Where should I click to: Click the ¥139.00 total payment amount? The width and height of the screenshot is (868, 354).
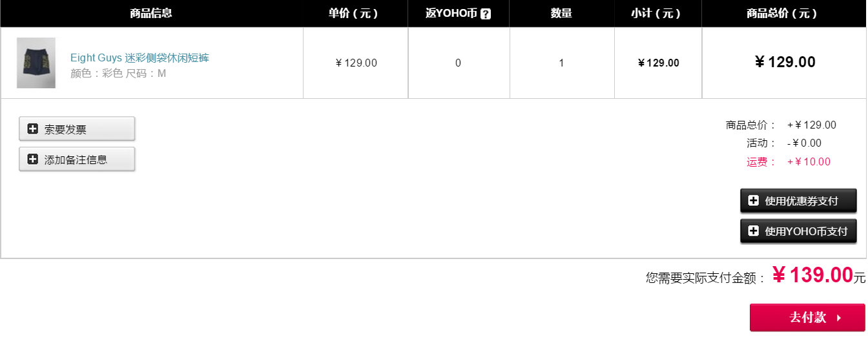(813, 275)
